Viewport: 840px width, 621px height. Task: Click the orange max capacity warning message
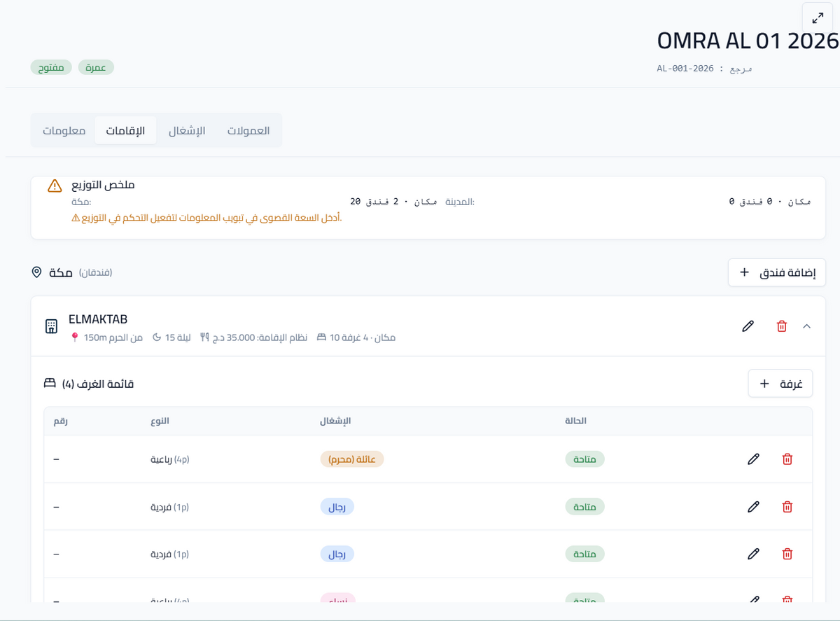pyautogui.click(x=206, y=218)
